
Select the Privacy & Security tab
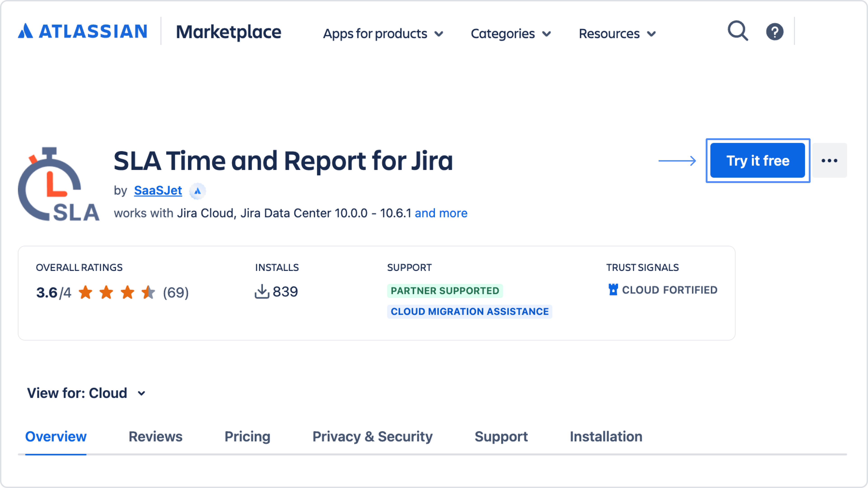coord(372,436)
